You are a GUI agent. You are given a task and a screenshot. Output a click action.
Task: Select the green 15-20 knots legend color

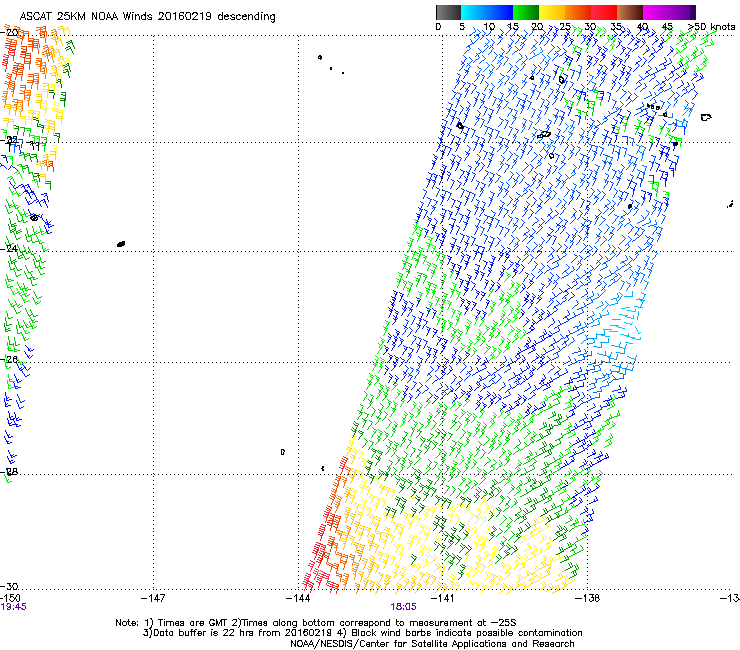point(526,12)
